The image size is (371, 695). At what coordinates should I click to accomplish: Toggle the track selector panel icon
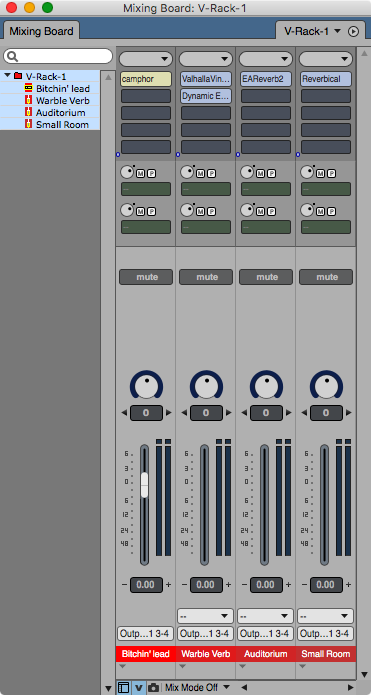point(124,687)
